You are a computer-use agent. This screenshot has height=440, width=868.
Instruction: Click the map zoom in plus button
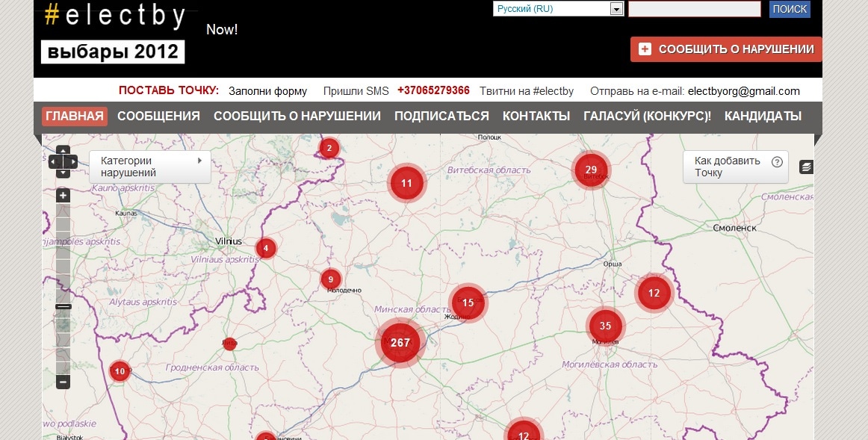(x=63, y=196)
